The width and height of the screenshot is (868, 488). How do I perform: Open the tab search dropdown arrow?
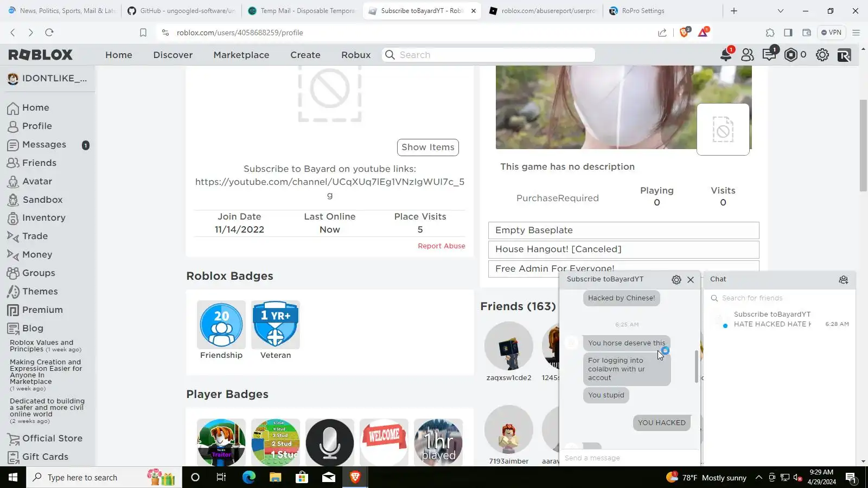[781, 11]
